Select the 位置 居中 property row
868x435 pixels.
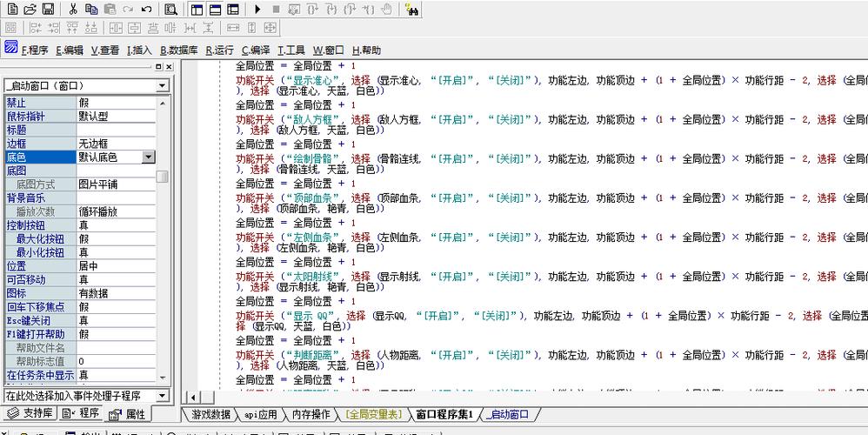coord(81,266)
